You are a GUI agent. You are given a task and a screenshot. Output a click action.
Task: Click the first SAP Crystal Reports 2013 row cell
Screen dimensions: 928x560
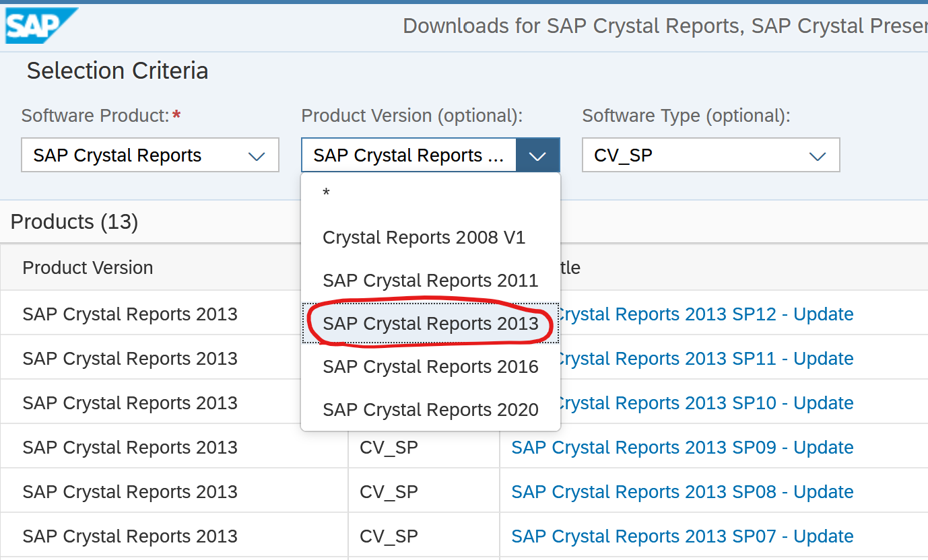click(130, 314)
